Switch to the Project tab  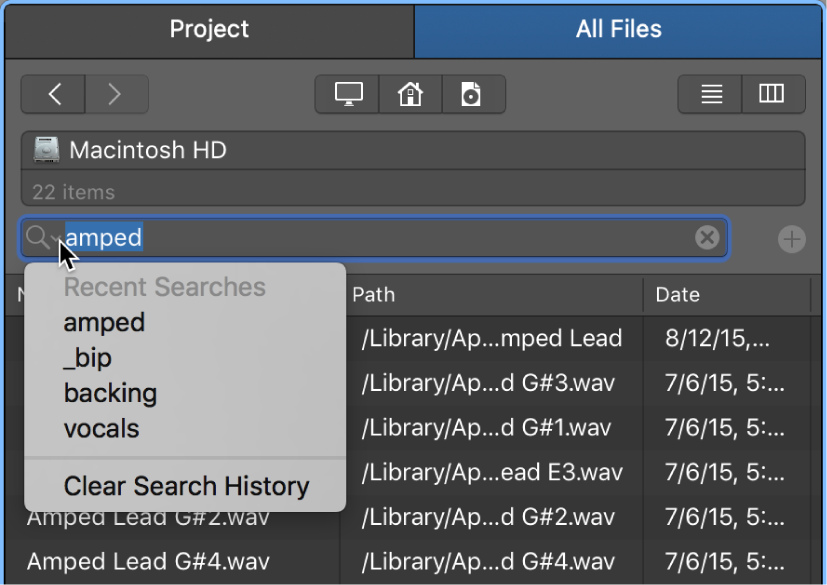[208, 29]
